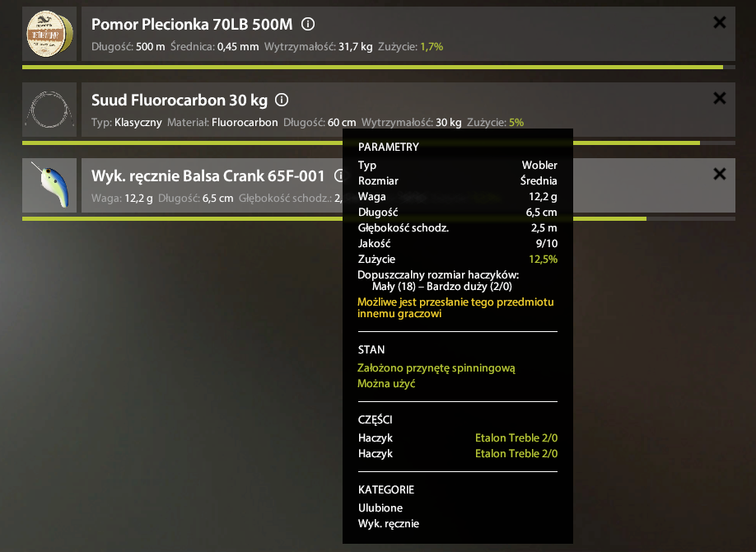Viewport: 756px width, 552px height.
Task: Click the leader Wytrzymałość 30 kg value
Action: (x=448, y=123)
